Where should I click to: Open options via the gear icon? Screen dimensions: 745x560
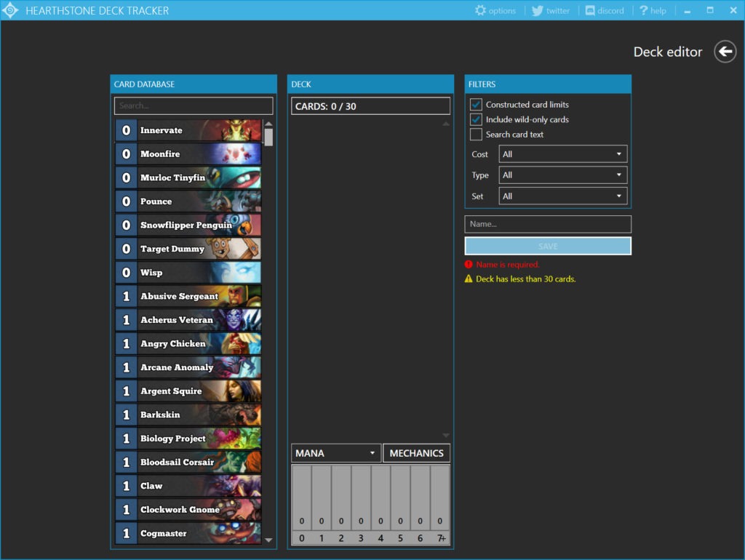click(x=480, y=10)
